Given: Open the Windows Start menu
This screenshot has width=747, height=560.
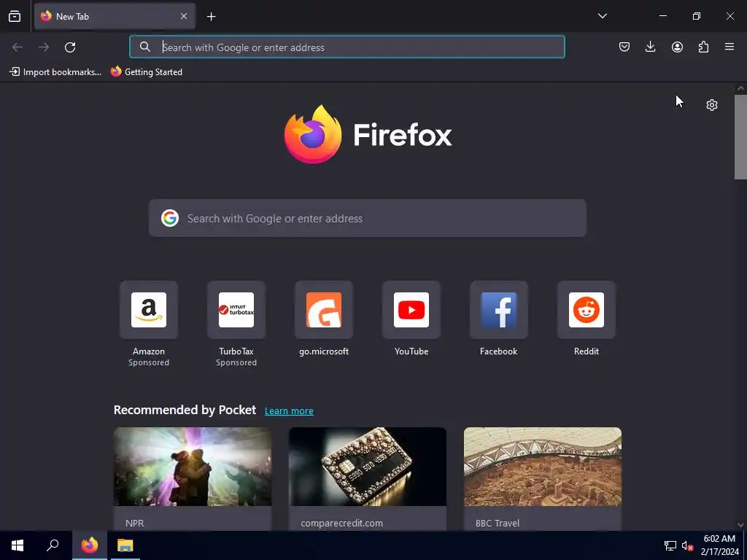Looking at the screenshot, I should pyautogui.click(x=18, y=545).
